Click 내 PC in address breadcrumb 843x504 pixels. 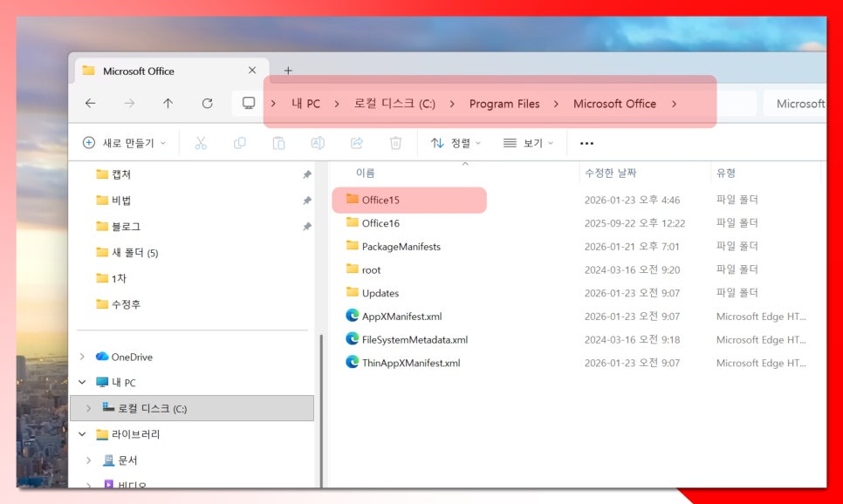click(305, 104)
